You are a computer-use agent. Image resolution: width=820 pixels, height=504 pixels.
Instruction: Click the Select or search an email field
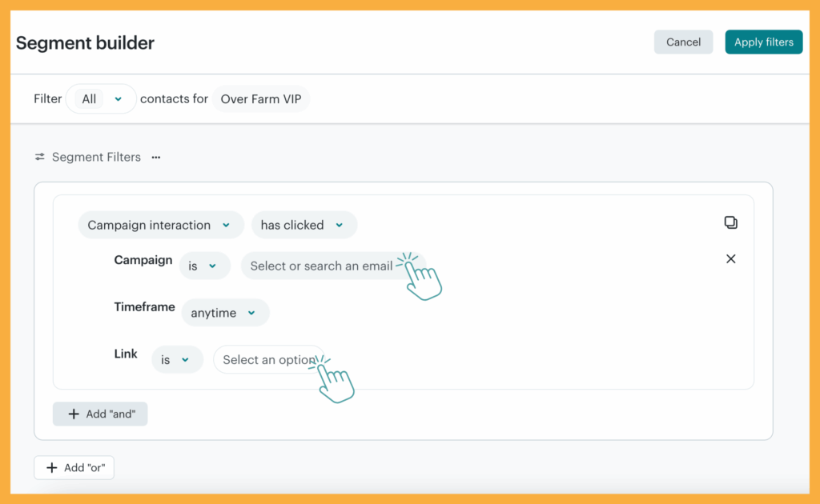(320, 265)
